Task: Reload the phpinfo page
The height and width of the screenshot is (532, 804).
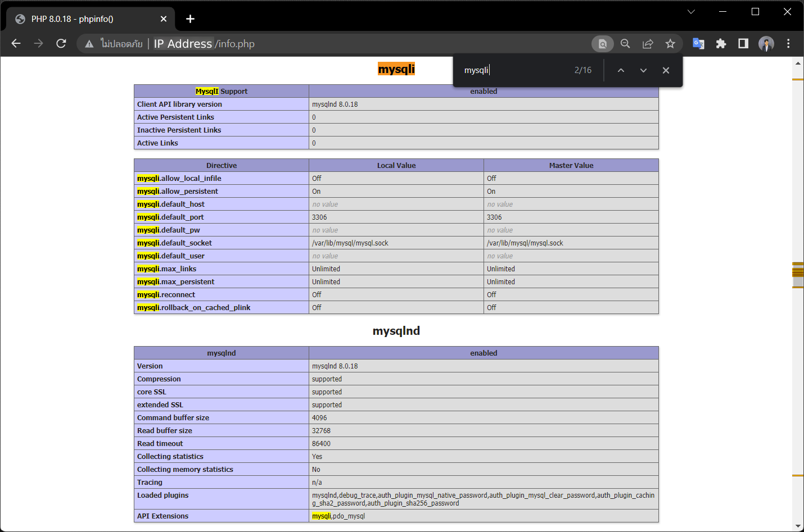Action: pyautogui.click(x=61, y=43)
